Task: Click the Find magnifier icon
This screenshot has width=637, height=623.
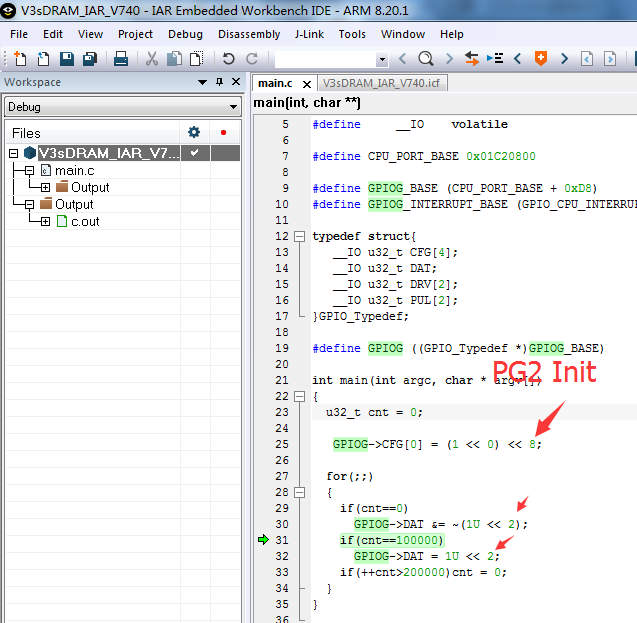Action: (426, 59)
